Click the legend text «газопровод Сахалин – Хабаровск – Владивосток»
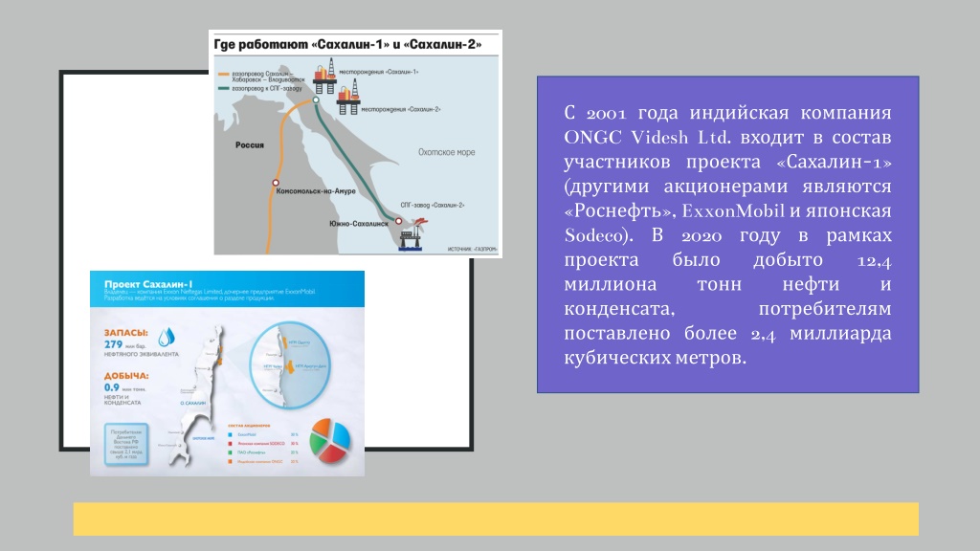The image size is (980, 551). coord(268,77)
